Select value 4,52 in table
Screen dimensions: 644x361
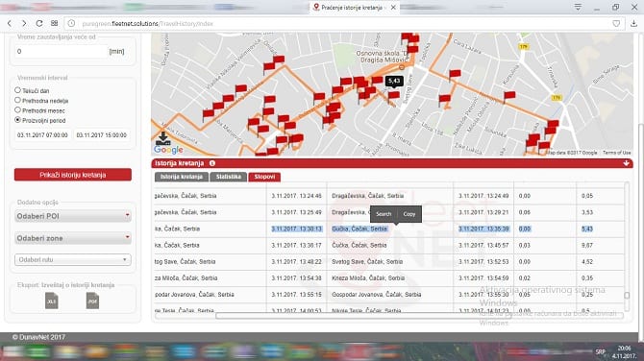[587, 261]
